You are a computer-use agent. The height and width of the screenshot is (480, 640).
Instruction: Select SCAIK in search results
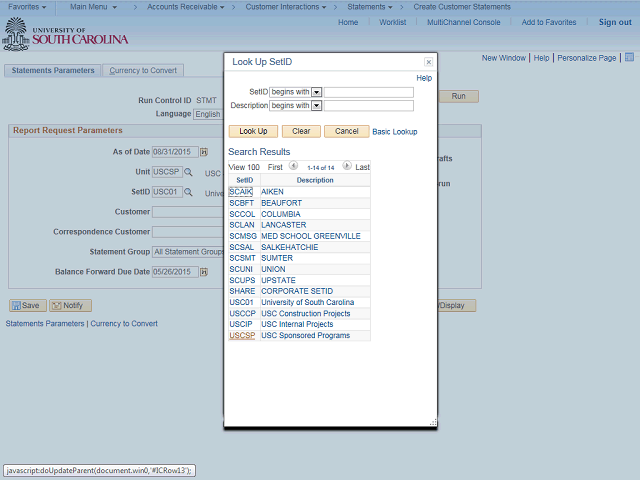[x=241, y=192]
